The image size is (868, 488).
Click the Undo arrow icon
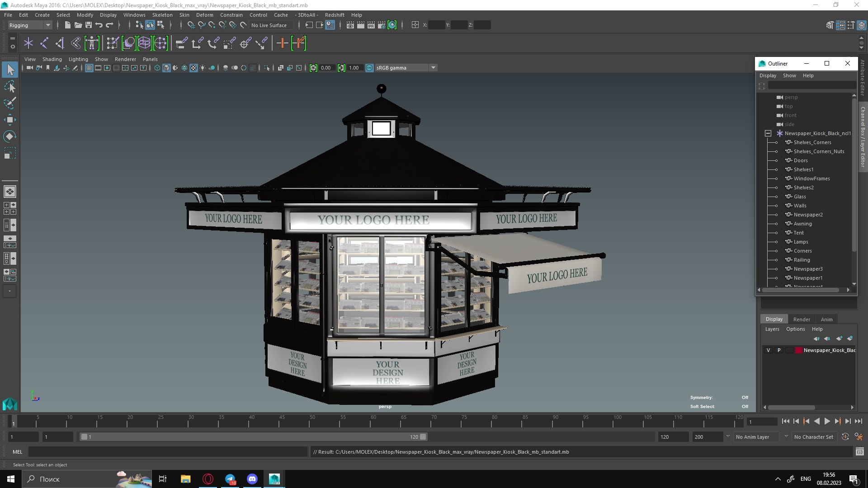[99, 25]
